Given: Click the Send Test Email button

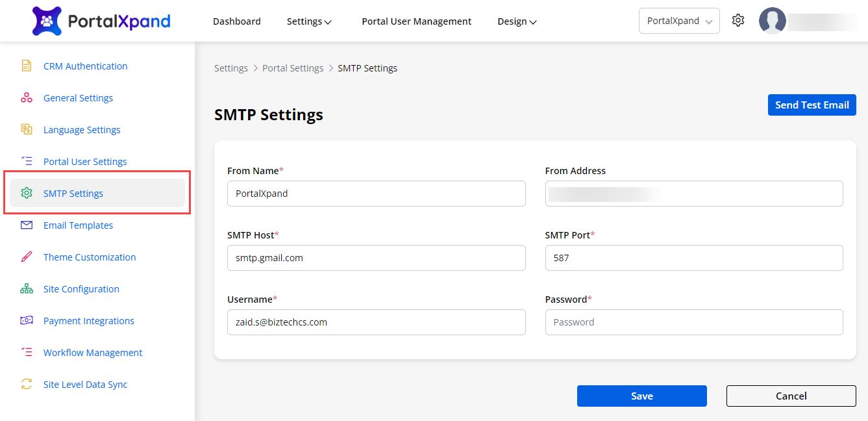Looking at the screenshot, I should 812,105.
